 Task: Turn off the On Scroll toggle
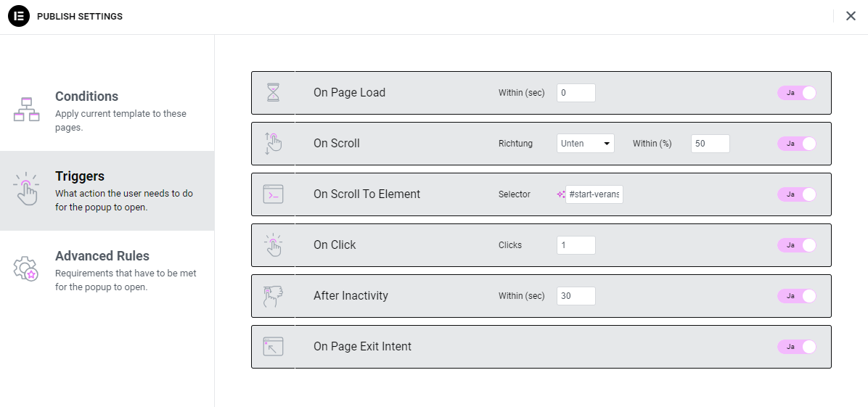796,144
